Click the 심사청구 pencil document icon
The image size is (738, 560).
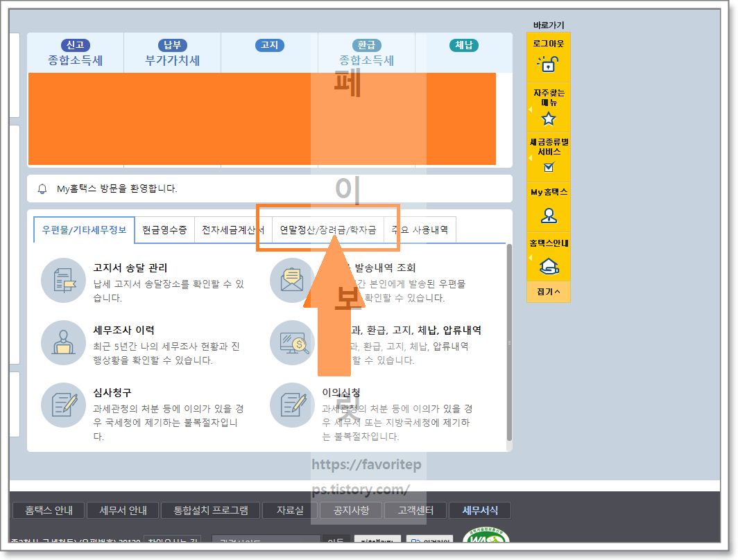64,405
